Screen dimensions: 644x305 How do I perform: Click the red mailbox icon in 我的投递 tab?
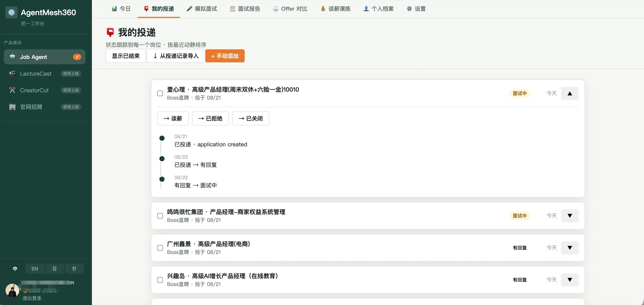(146, 9)
